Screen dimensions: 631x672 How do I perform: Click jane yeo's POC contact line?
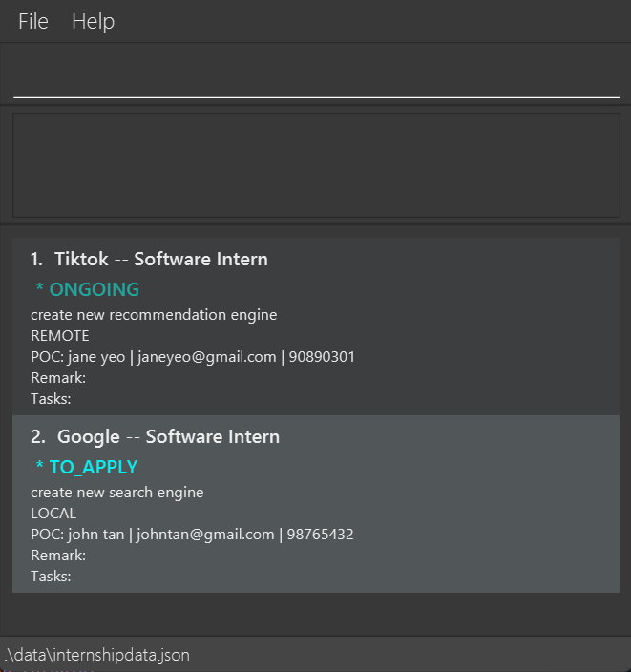click(193, 357)
